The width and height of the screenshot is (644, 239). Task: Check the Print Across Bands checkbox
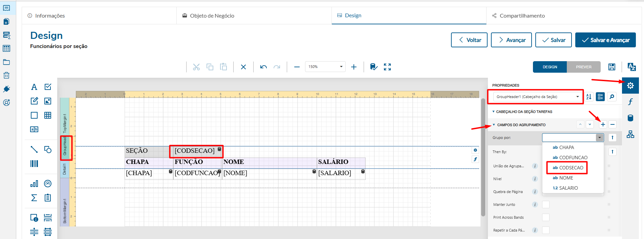(x=546, y=217)
